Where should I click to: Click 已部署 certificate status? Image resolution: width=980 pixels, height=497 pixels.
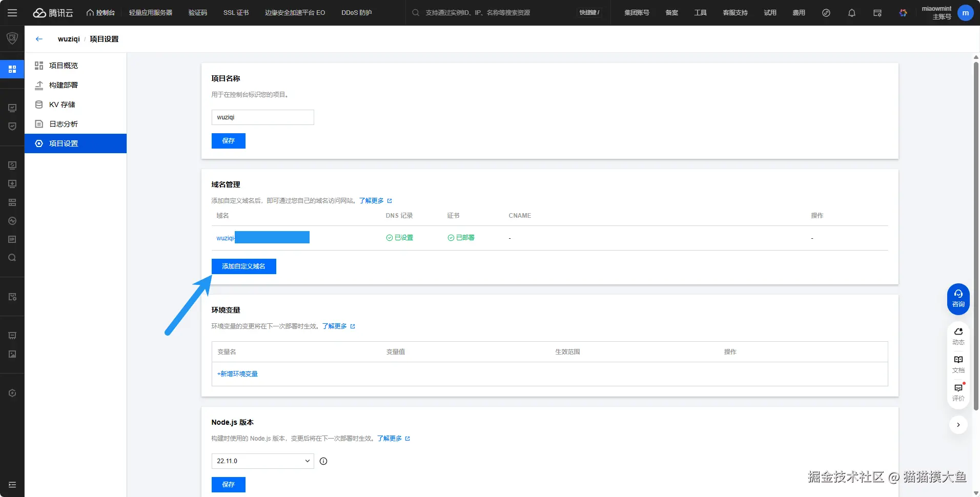point(461,238)
